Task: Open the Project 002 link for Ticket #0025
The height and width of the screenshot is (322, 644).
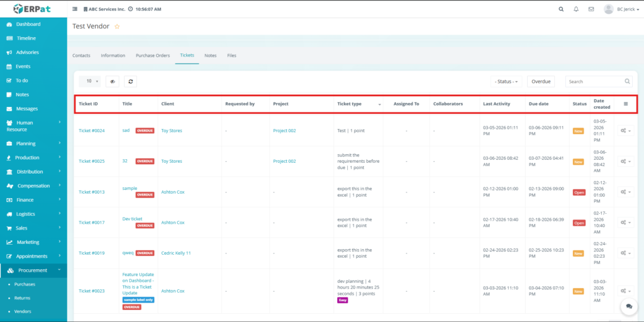Action: coord(284,161)
